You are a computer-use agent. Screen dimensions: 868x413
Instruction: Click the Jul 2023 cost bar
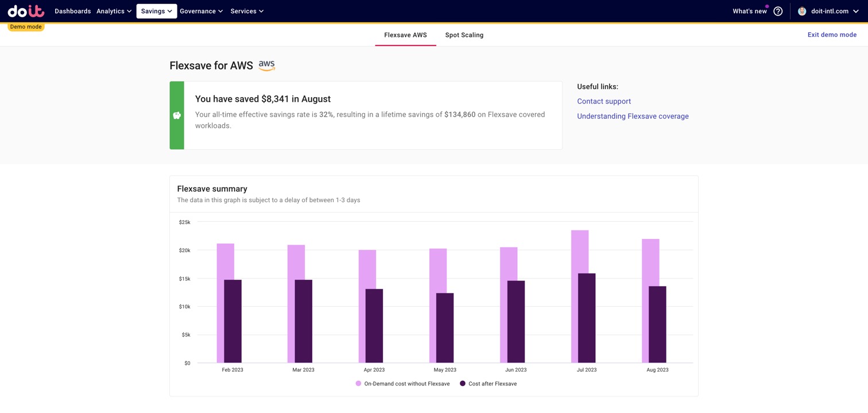pyautogui.click(x=586, y=316)
